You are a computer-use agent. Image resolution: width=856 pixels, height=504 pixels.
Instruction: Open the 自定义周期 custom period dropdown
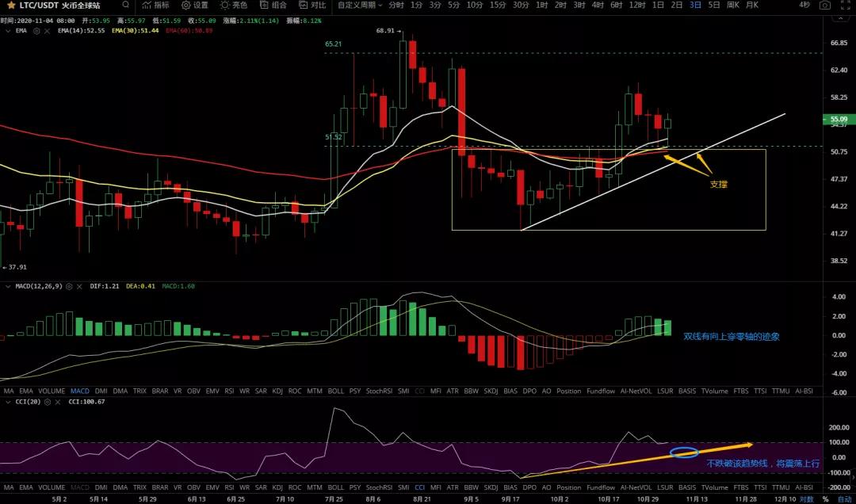(x=358, y=6)
